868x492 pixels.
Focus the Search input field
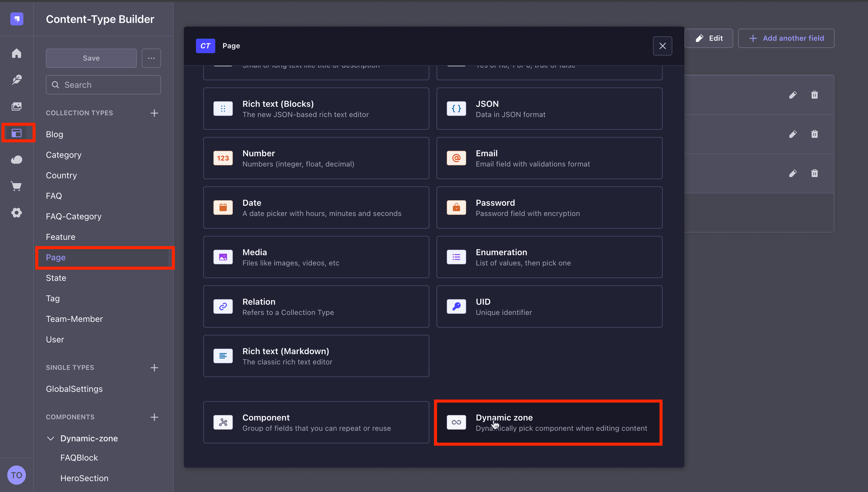pyautogui.click(x=103, y=85)
